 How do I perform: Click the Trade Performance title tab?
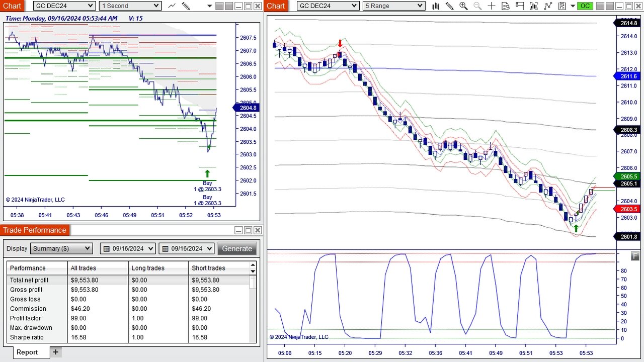pyautogui.click(x=35, y=230)
